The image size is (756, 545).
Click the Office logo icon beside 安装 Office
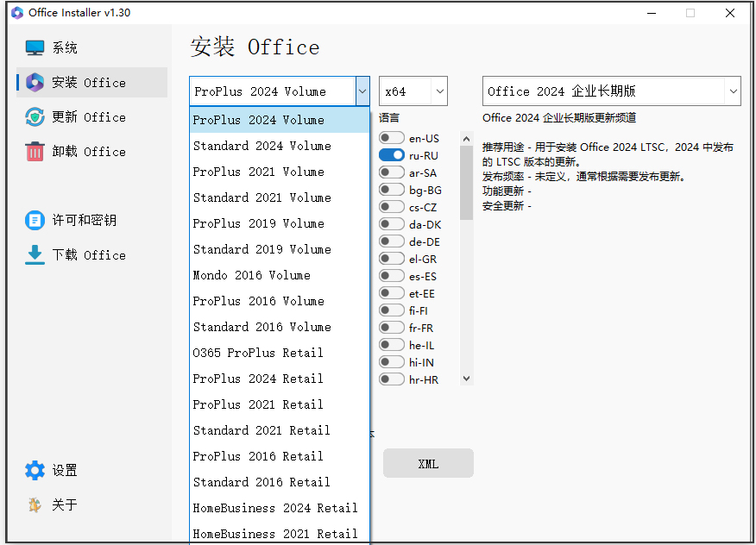point(35,83)
